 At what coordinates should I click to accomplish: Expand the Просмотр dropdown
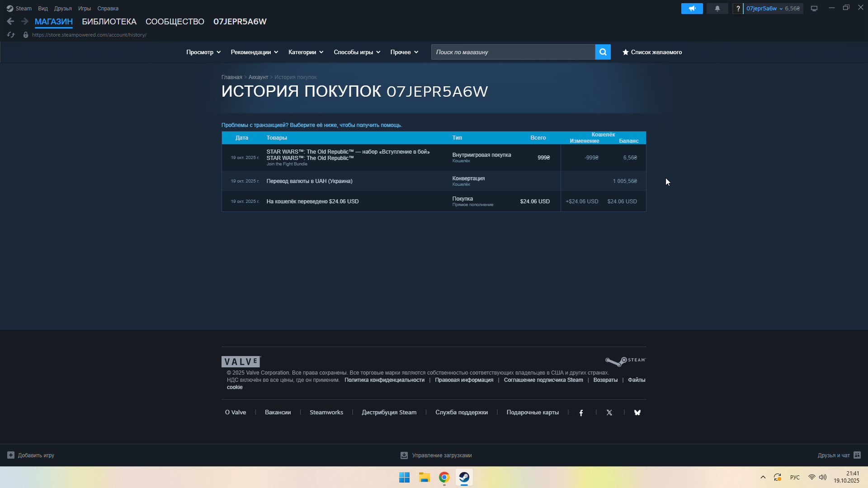[x=203, y=52]
